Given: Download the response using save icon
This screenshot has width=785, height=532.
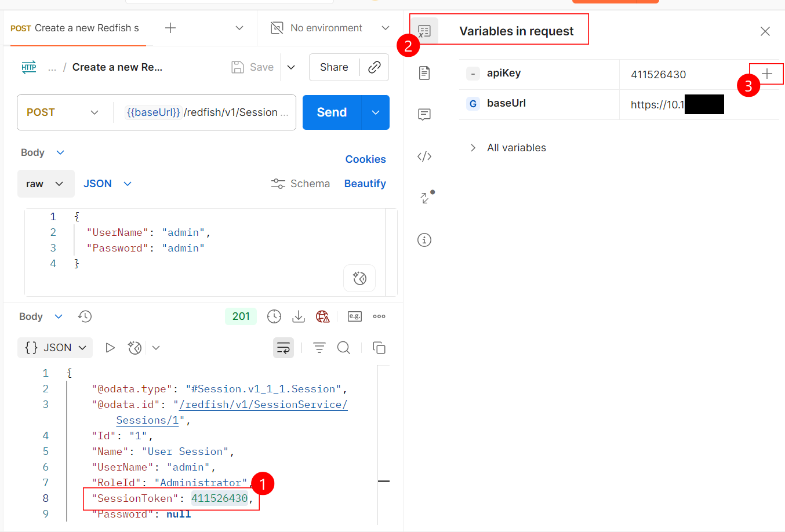Looking at the screenshot, I should pos(299,316).
